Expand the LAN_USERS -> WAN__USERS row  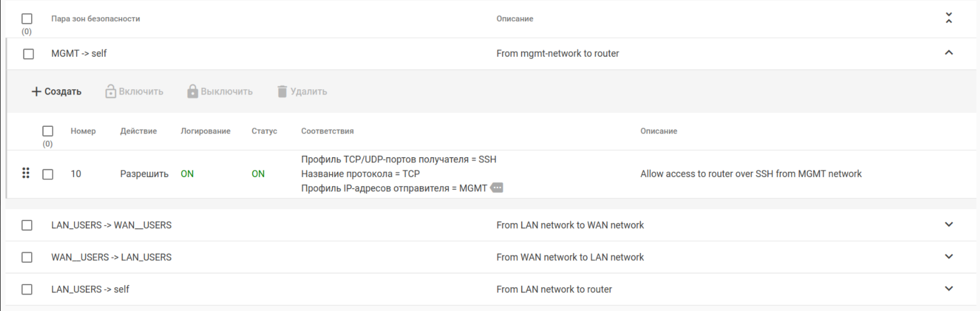click(x=949, y=225)
